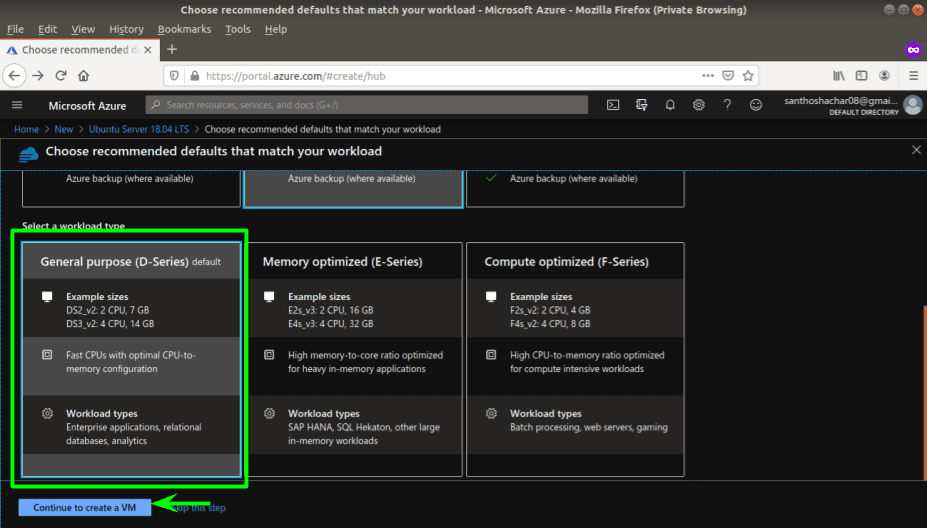Go back with Firefox back arrow

coord(14,76)
